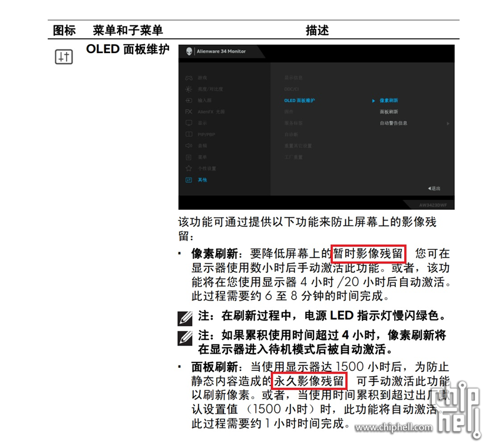
Task: Select the DDC/CI menu entry
Action: coord(292,89)
